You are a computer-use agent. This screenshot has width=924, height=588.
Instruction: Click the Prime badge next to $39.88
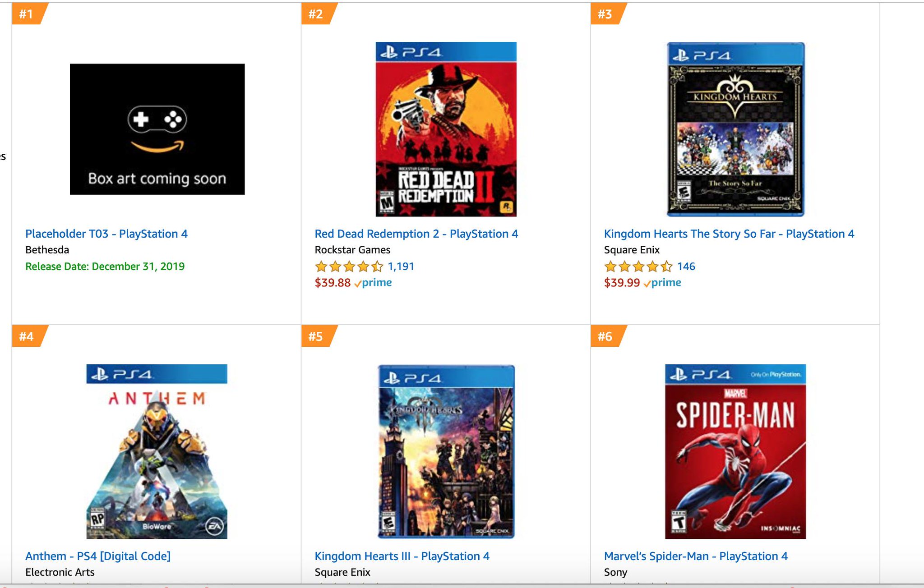[x=373, y=283]
